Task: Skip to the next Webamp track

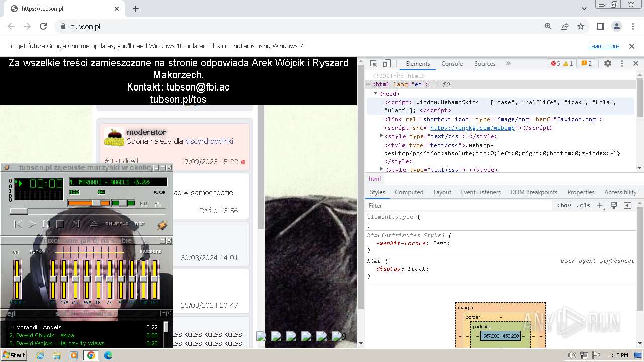Action: pos(75,224)
